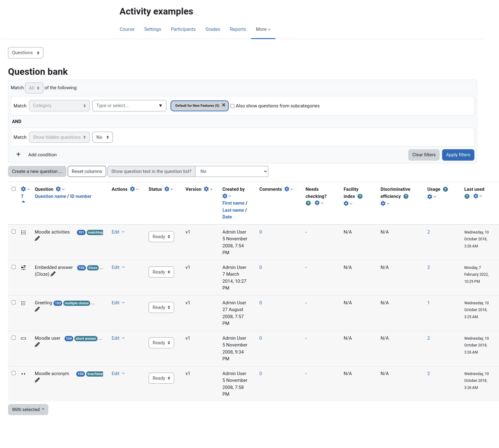The height and width of the screenshot is (448, 499).
Task: Sort by Created by Date link
Action: [x=227, y=217]
